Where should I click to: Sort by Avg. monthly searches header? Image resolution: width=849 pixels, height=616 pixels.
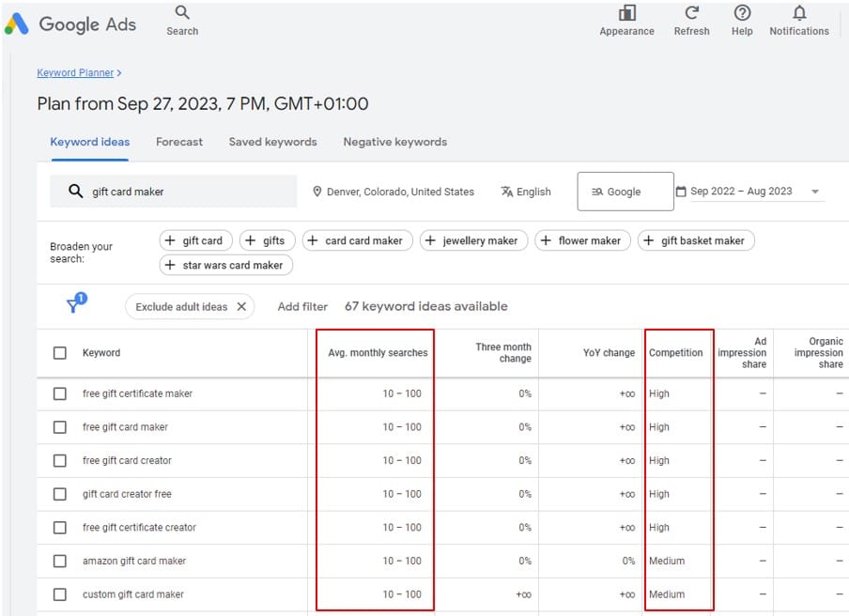pyautogui.click(x=378, y=353)
